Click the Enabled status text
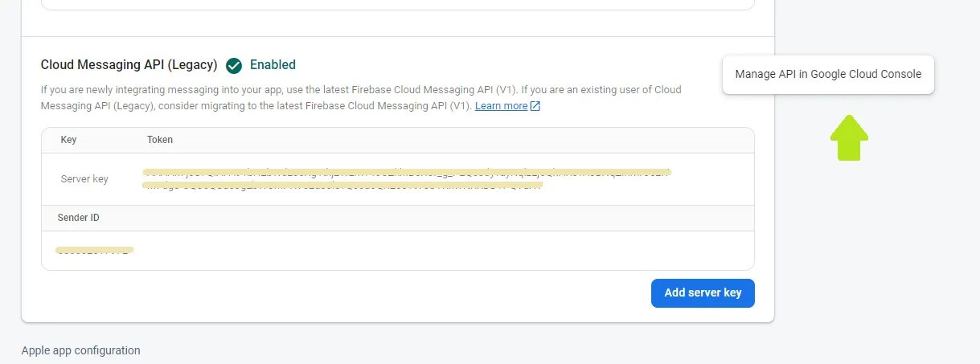 click(273, 65)
